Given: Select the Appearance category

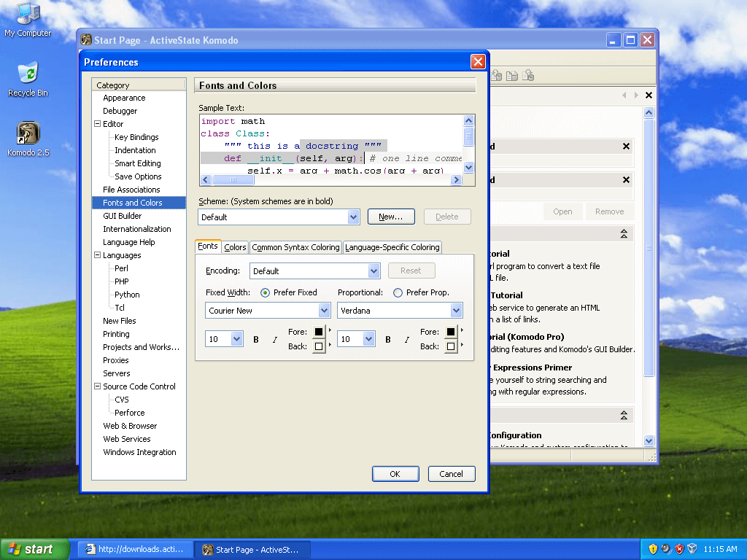Looking at the screenshot, I should (124, 98).
